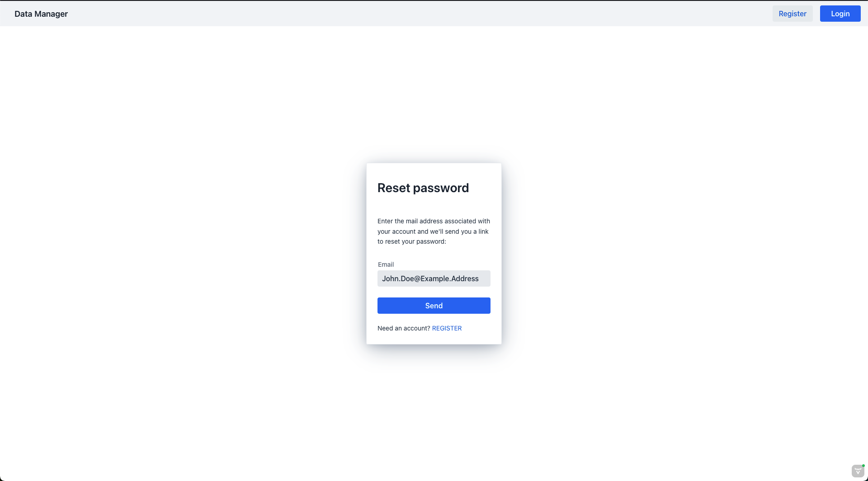Click blank page area above the reset card
The height and width of the screenshot is (481, 868).
point(434,90)
